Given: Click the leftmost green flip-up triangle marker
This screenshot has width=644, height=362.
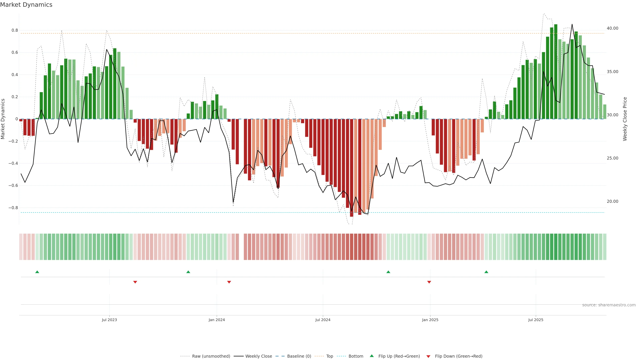Looking at the screenshot, I should (x=37, y=272).
